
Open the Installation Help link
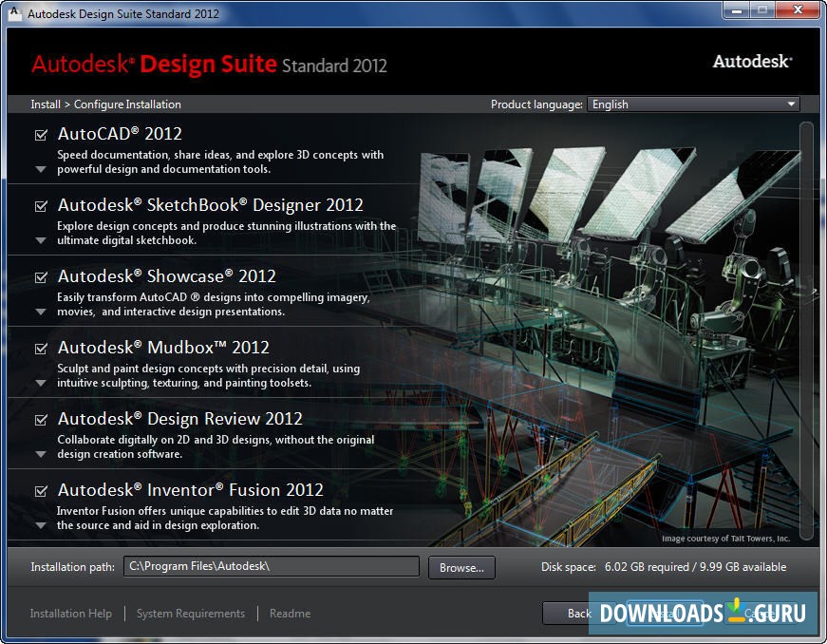point(71,614)
